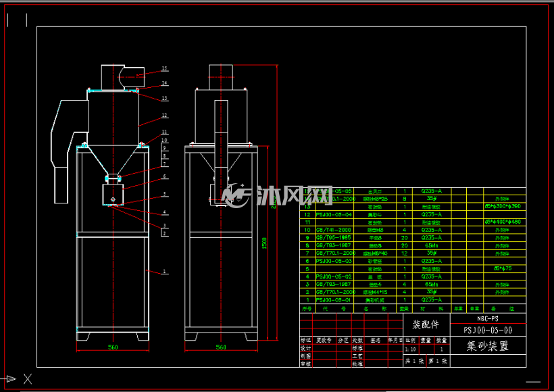Select the NBC-PS text in title block

click(x=488, y=318)
